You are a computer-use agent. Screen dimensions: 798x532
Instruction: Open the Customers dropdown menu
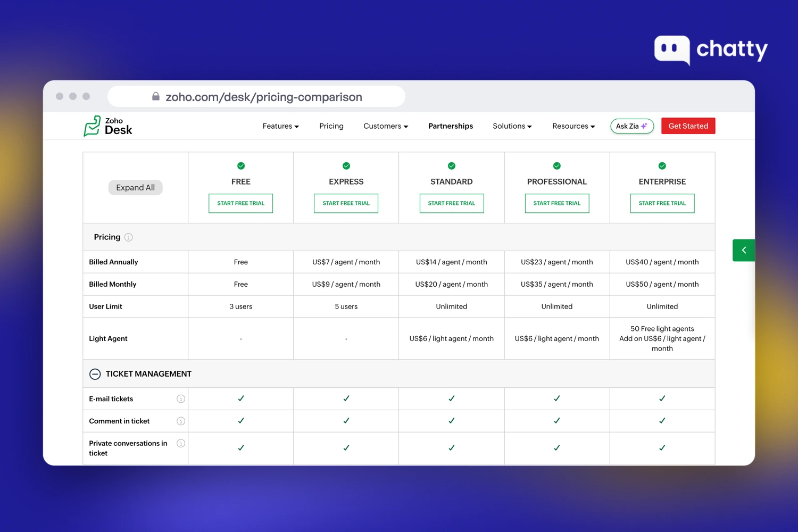point(386,126)
